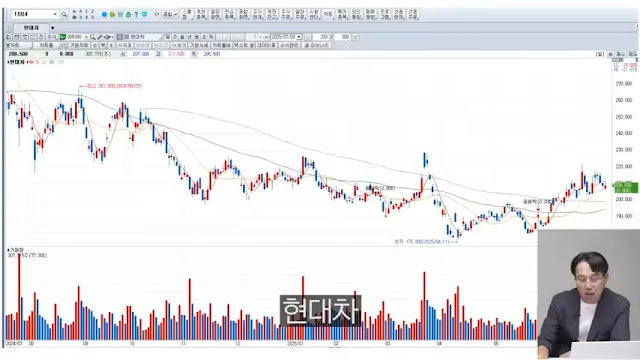The image size is (640, 360).
Task: Click the 기본시세 button
Action: 199,45
